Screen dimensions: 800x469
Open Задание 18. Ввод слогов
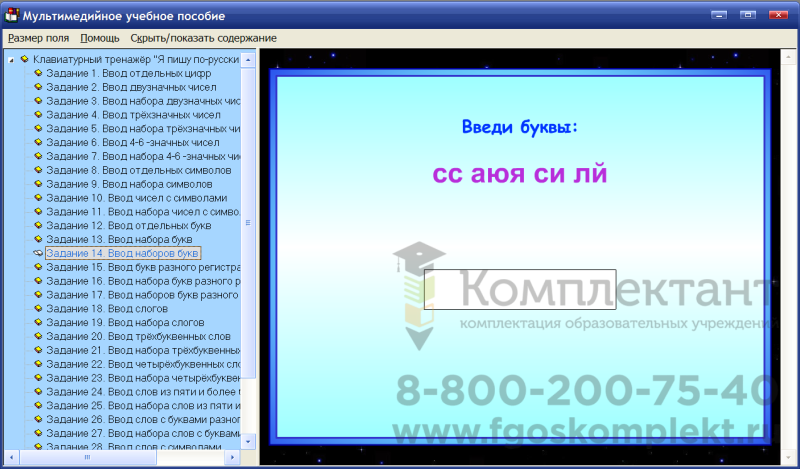click(x=107, y=308)
